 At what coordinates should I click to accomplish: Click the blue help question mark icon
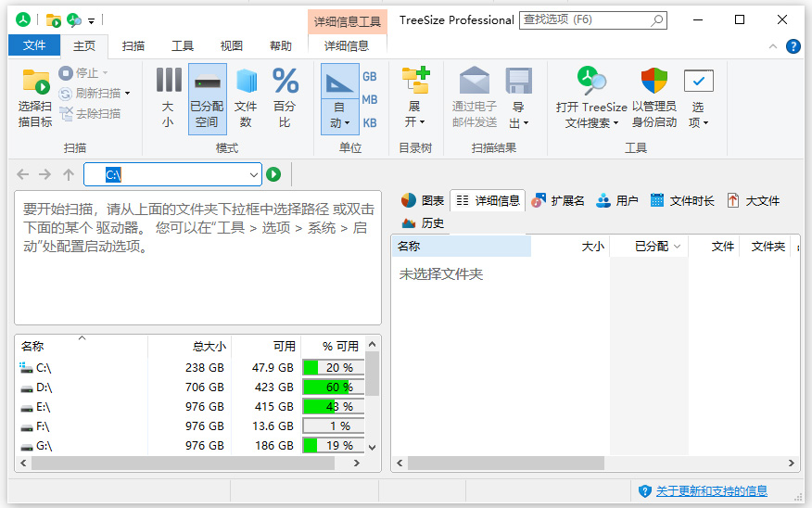click(793, 46)
